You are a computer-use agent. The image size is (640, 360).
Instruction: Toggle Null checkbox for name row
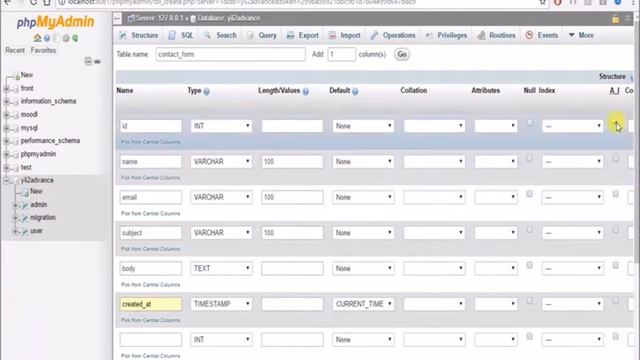click(529, 158)
